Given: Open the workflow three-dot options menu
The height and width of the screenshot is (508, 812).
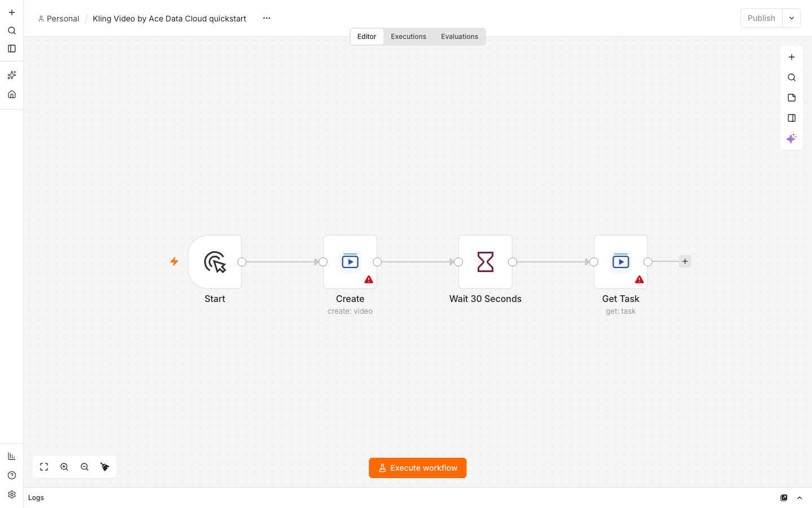Looking at the screenshot, I should click(267, 18).
